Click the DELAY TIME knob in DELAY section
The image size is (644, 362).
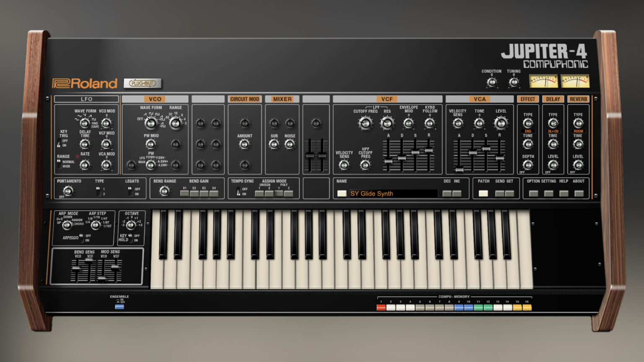click(x=553, y=144)
